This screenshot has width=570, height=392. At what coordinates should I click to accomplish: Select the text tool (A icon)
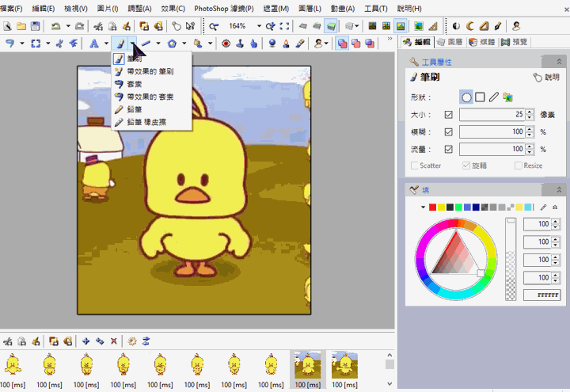[93, 44]
